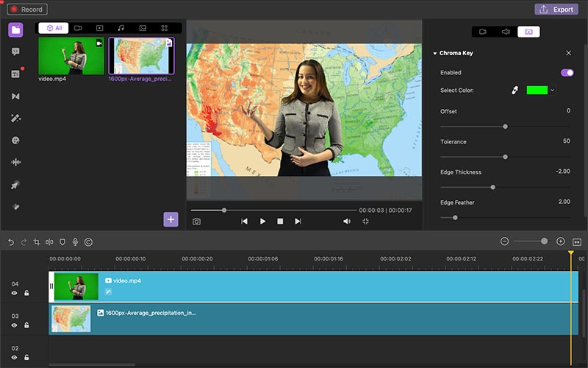Screen dimensions: 588x368
Task: Undo the last edit
Action: (x=11, y=242)
